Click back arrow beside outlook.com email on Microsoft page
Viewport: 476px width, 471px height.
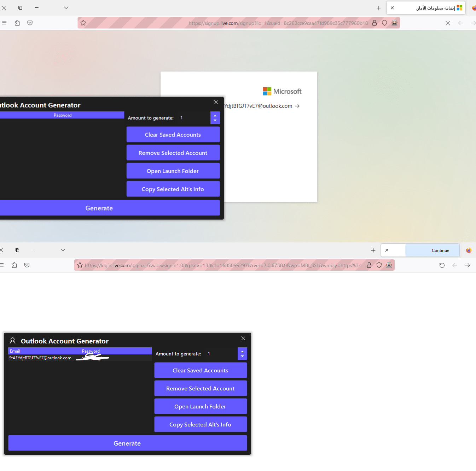pos(297,106)
